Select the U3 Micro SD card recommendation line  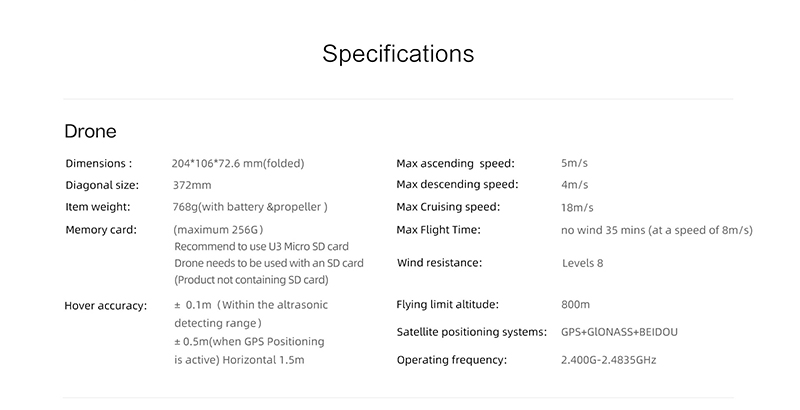pyautogui.click(x=262, y=247)
